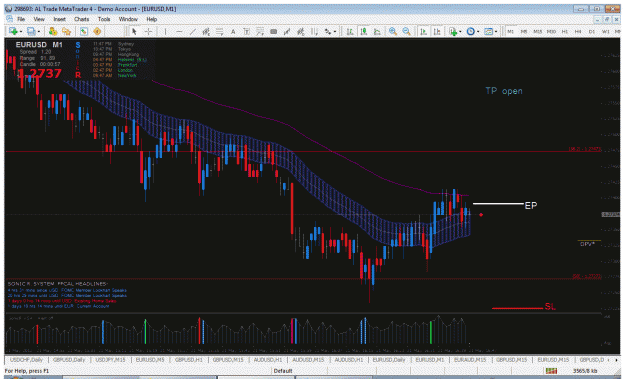Open the New Chart toolbar icon
This screenshot has height=379, width=625.
point(13,31)
